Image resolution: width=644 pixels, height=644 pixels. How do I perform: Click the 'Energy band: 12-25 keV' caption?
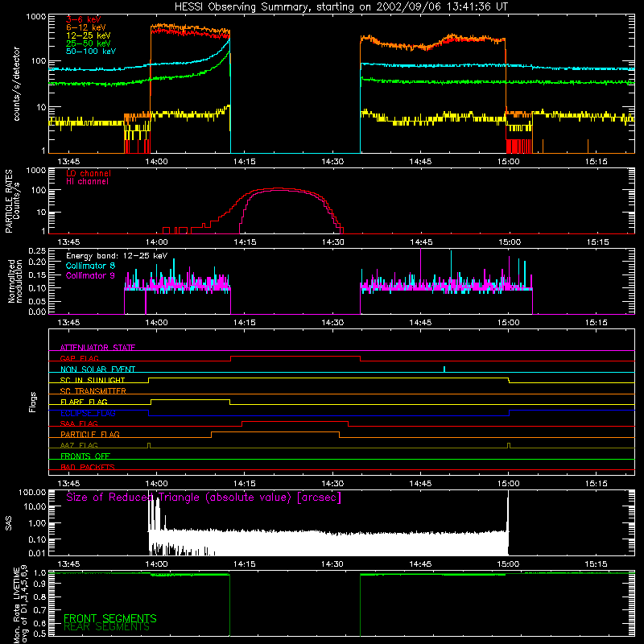pyautogui.click(x=117, y=256)
